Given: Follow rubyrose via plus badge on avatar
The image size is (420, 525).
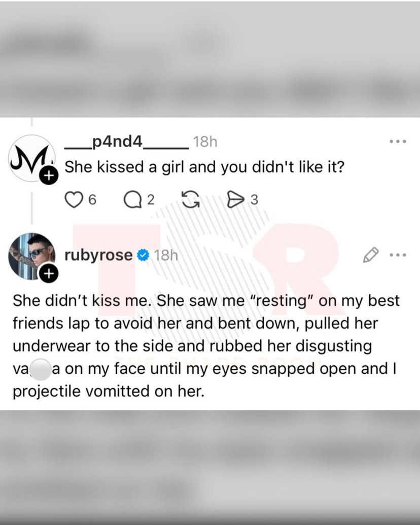Looking at the screenshot, I should [x=49, y=273].
